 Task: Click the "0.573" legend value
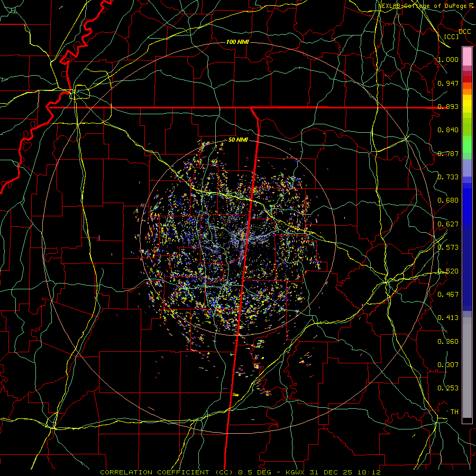[448, 248]
